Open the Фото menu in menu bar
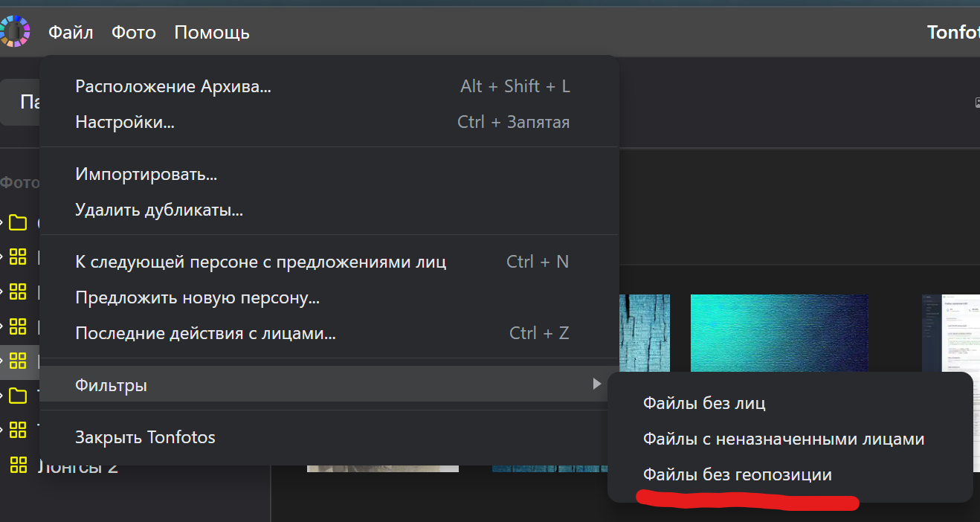 [x=134, y=33]
